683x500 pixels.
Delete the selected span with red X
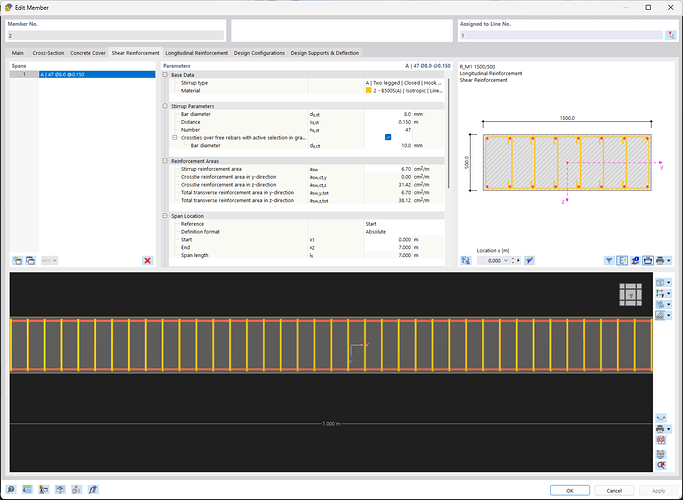tap(148, 260)
